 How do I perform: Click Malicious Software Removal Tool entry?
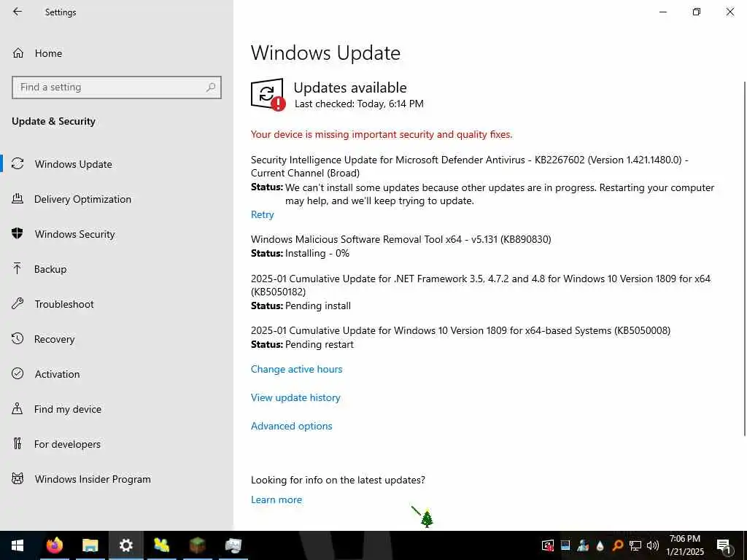point(401,239)
